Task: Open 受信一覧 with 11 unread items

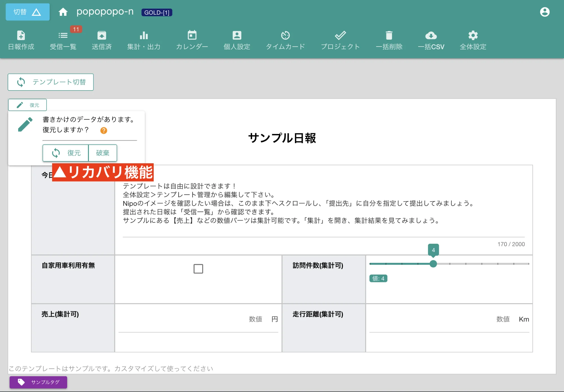Action: 63,39
